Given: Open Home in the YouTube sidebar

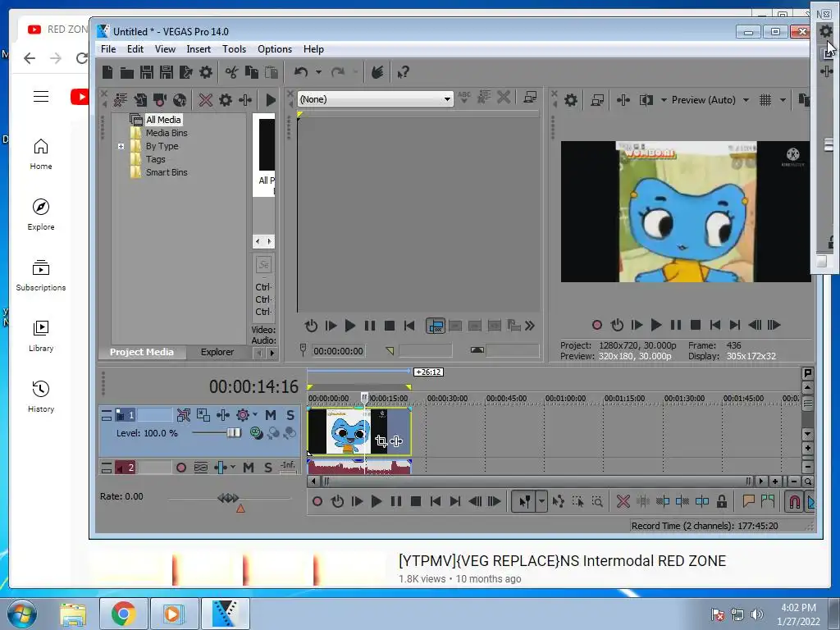Looking at the screenshot, I should tap(41, 155).
